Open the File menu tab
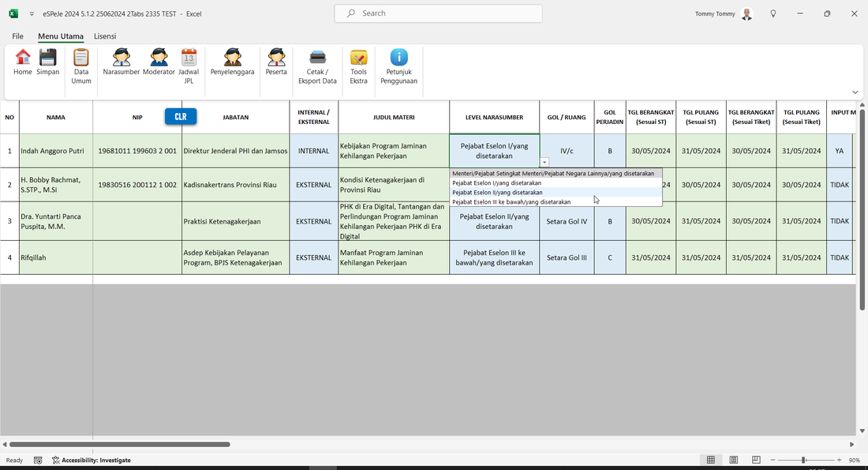The height and width of the screenshot is (470, 868). click(x=17, y=36)
